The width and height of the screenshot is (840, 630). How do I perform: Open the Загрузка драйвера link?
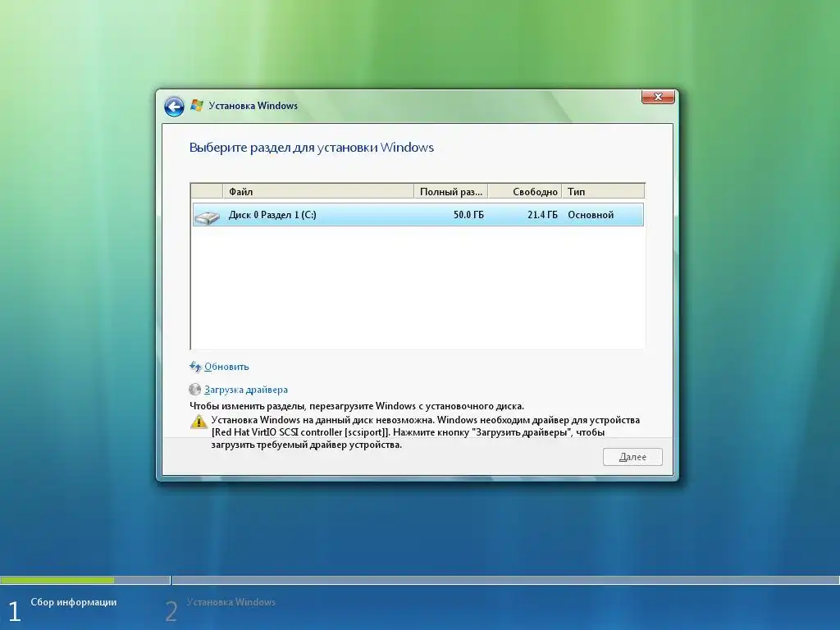pyautogui.click(x=246, y=390)
